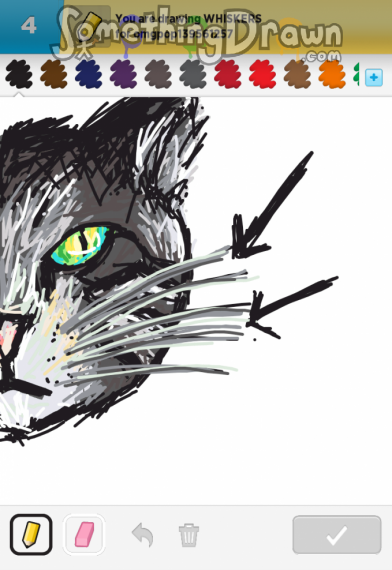392x570 pixels.
Task: Click the blue plus add-colors button
Action: pos(374,77)
